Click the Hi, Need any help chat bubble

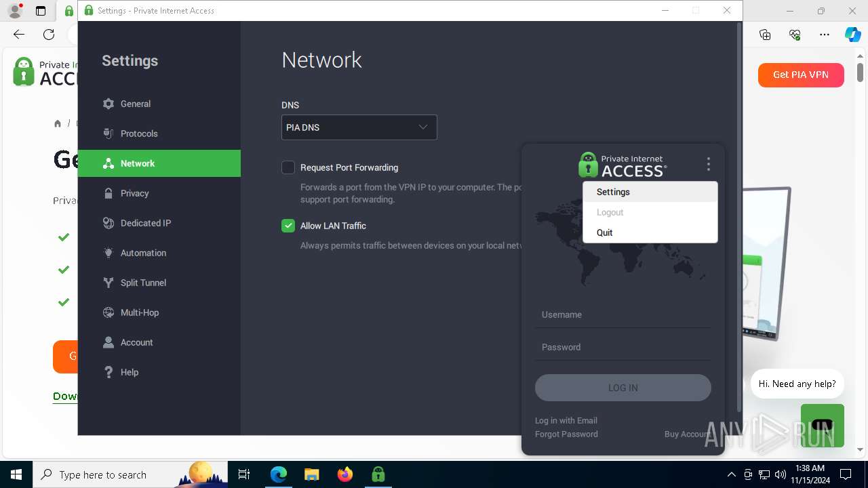797,384
